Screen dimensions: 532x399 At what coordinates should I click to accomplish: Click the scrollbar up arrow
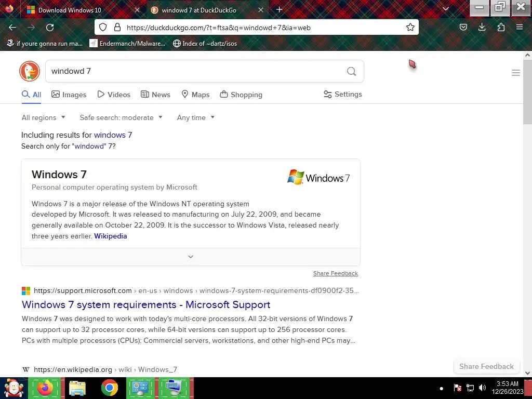pyautogui.click(x=527, y=55)
